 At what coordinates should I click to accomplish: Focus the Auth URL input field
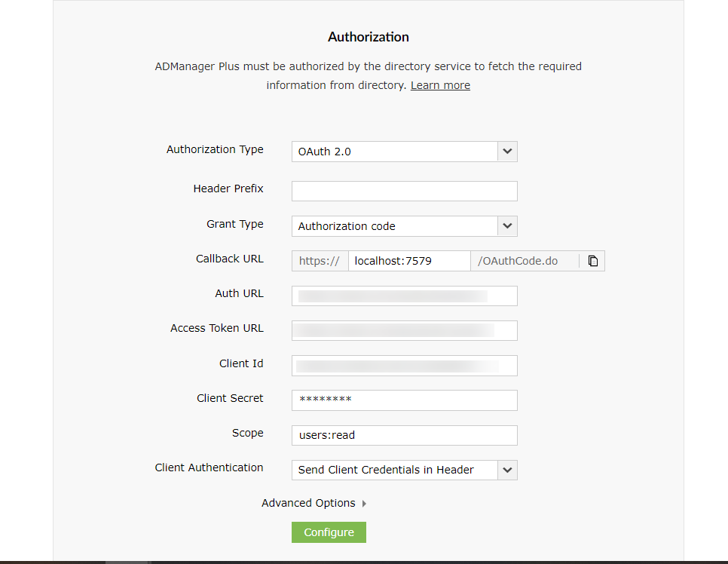click(x=404, y=296)
